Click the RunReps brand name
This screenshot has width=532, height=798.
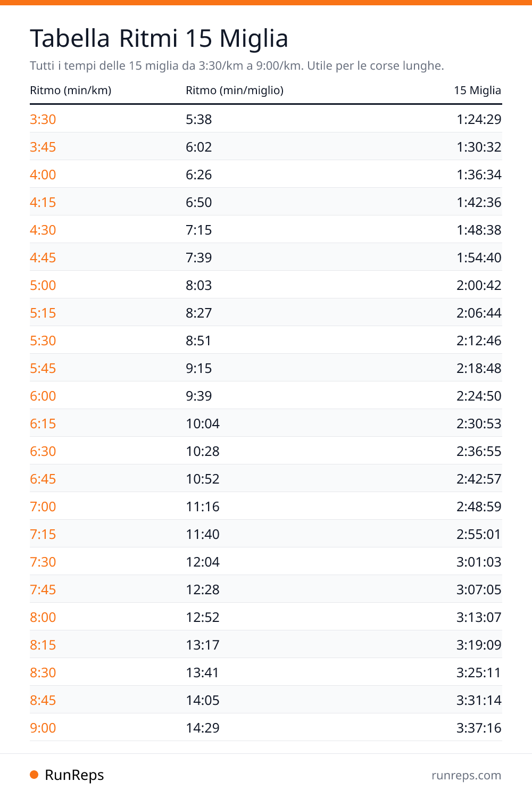pos(74,775)
